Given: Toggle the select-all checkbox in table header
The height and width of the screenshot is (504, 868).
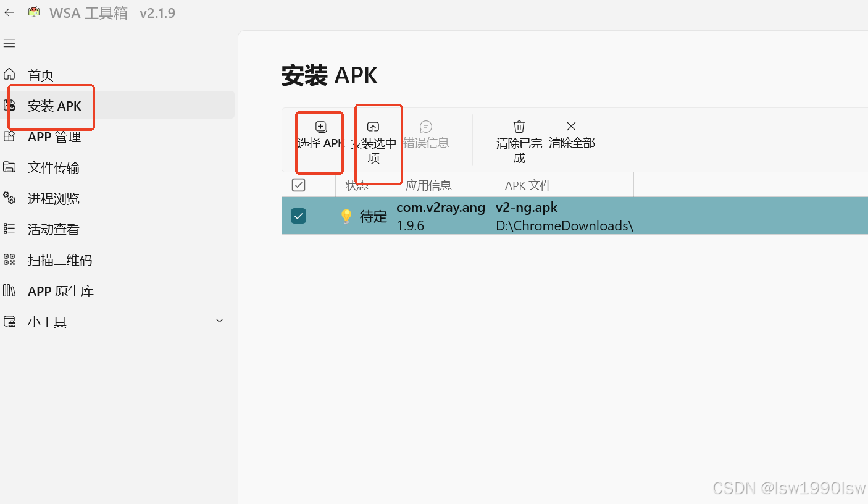Looking at the screenshot, I should click(x=298, y=185).
